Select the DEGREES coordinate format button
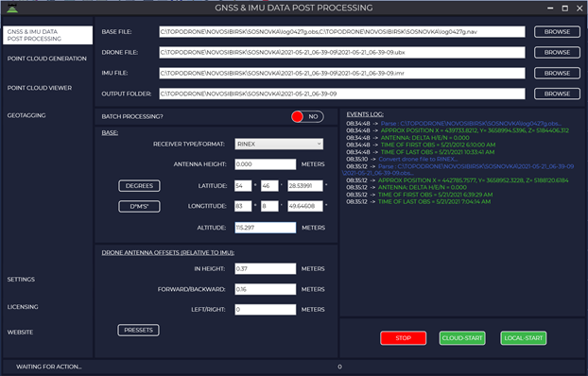The image size is (588, 376). coord(139,186)
